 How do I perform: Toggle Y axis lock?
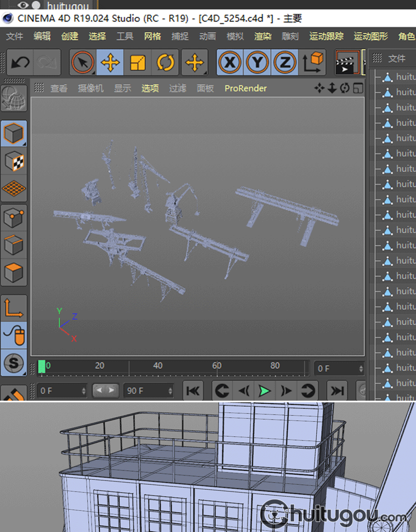[257, 63]
